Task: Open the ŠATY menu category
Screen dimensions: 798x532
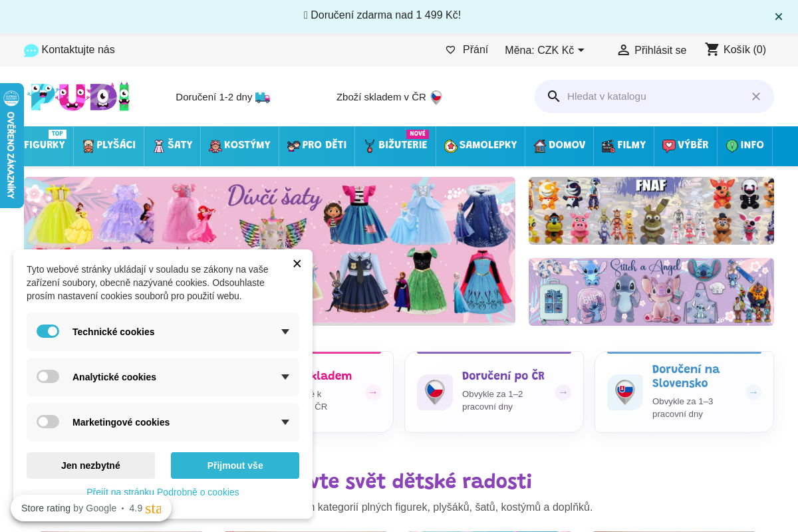Action: pyautogui.click(x=172, y=145)
